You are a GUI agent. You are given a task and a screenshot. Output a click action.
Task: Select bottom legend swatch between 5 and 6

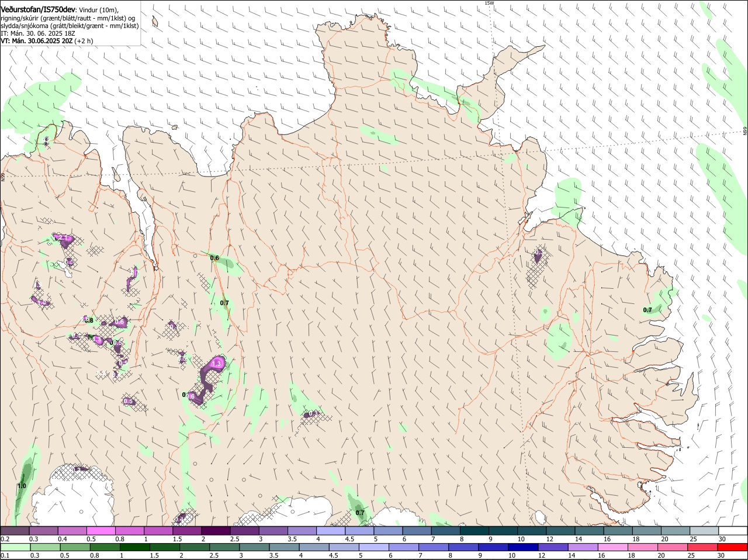coord(373,547)
